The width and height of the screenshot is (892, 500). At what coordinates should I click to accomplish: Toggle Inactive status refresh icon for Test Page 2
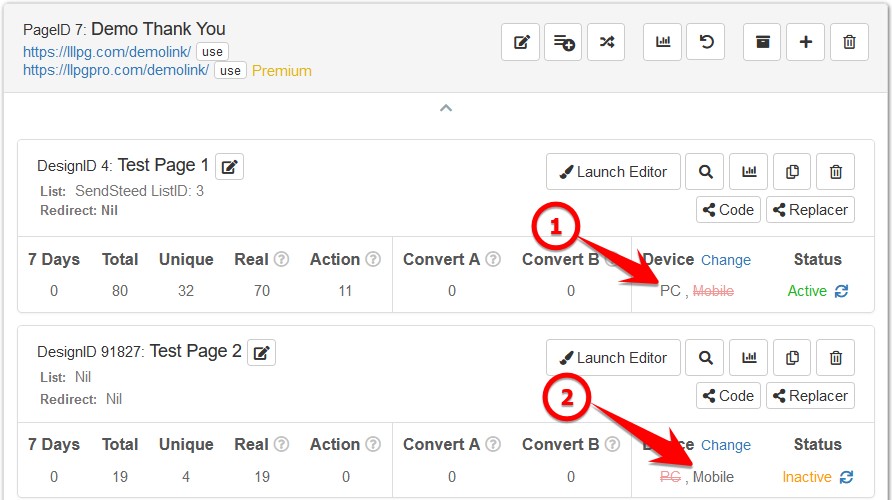coord(846,477)
